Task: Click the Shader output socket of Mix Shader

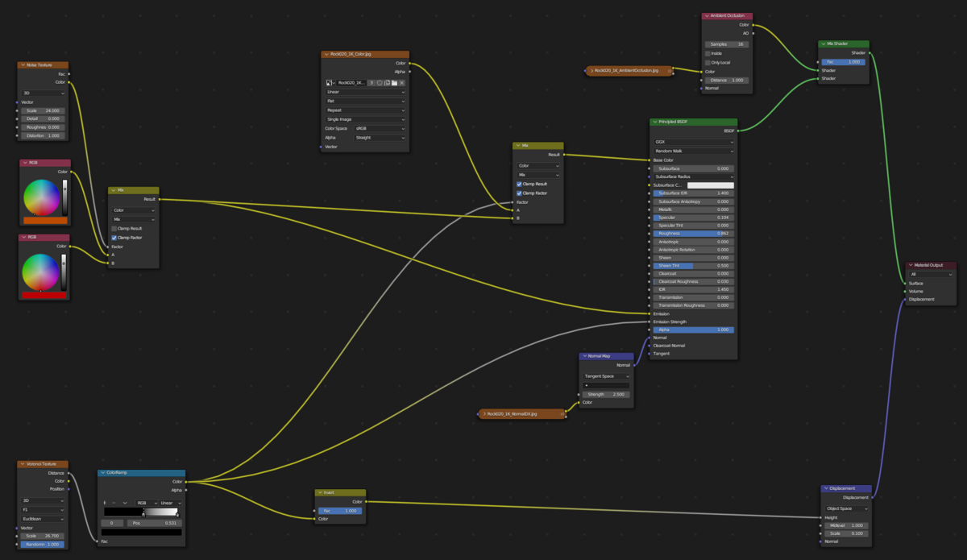Action: pos(869,53)
